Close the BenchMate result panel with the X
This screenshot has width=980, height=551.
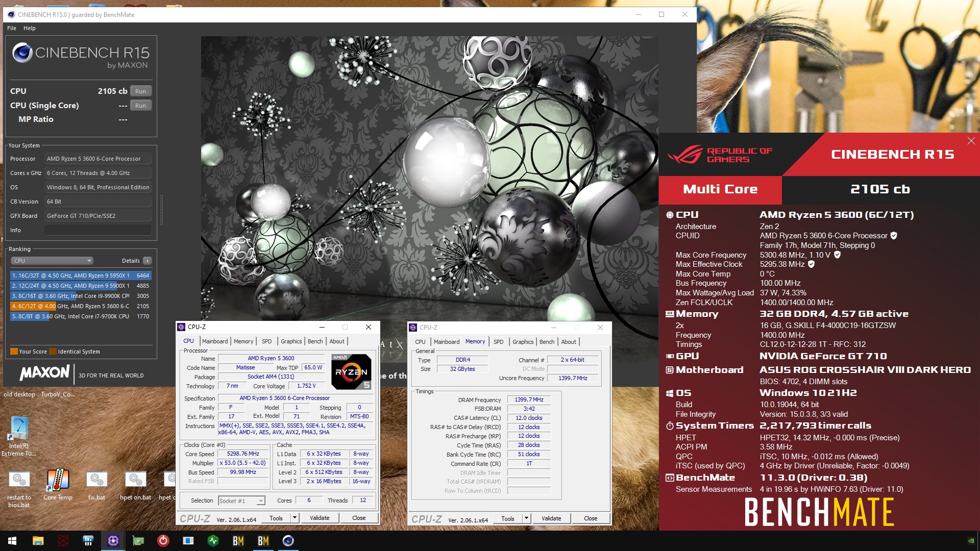point(971,141)
